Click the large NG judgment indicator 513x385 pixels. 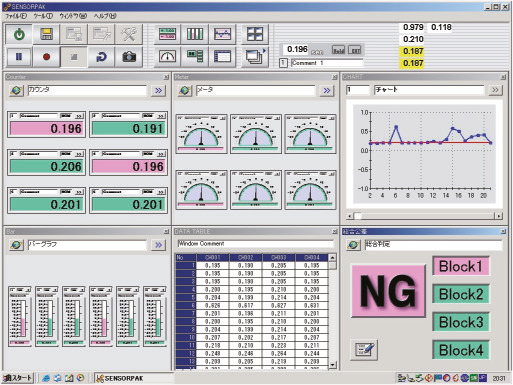(x=388, y=291)
